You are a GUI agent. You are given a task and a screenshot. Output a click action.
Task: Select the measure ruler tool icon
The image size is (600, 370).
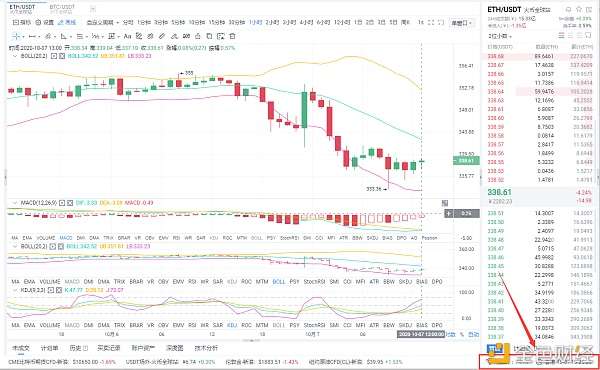(x=186, y=36)
